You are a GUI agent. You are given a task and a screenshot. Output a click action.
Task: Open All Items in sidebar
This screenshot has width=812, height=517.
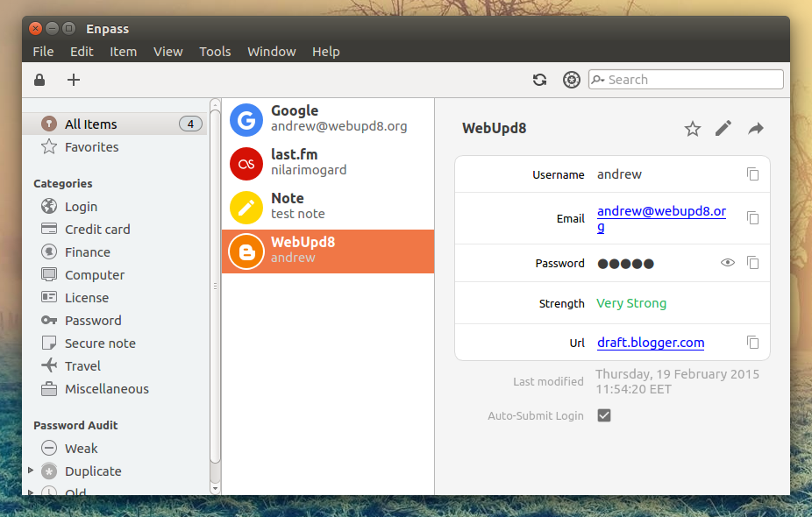click(115, 124)
